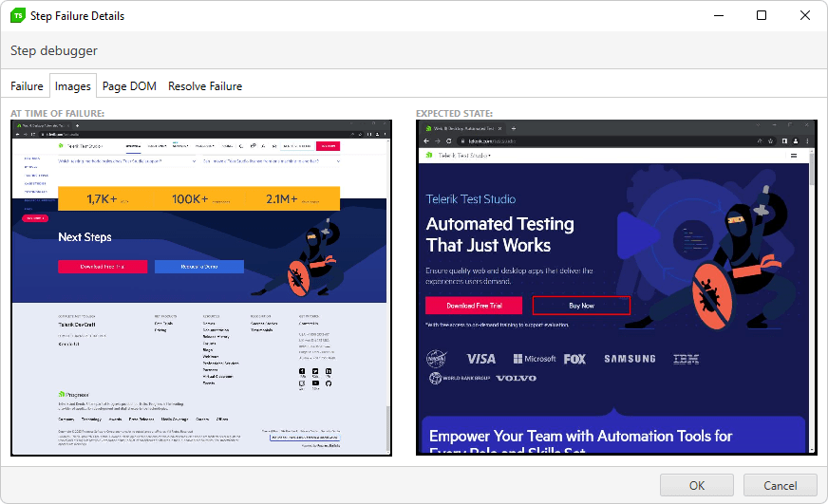The image size is (828, 504).
Task: Click the FOX logo in expected image
Action: click(x=574, y=359)
